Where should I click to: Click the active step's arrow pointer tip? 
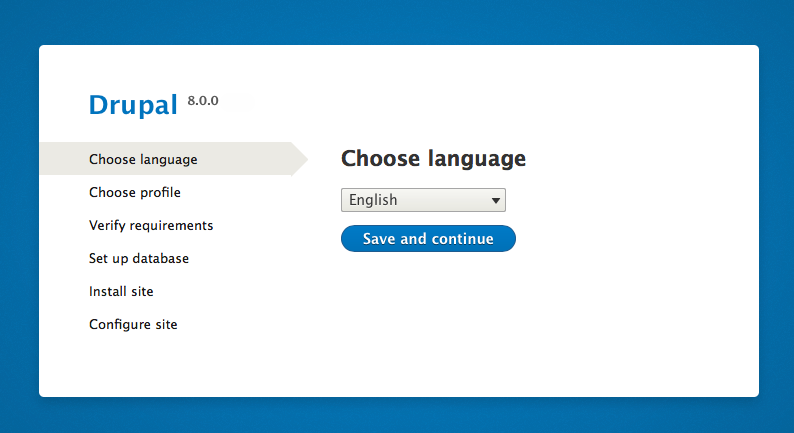[x=303, y=159]
